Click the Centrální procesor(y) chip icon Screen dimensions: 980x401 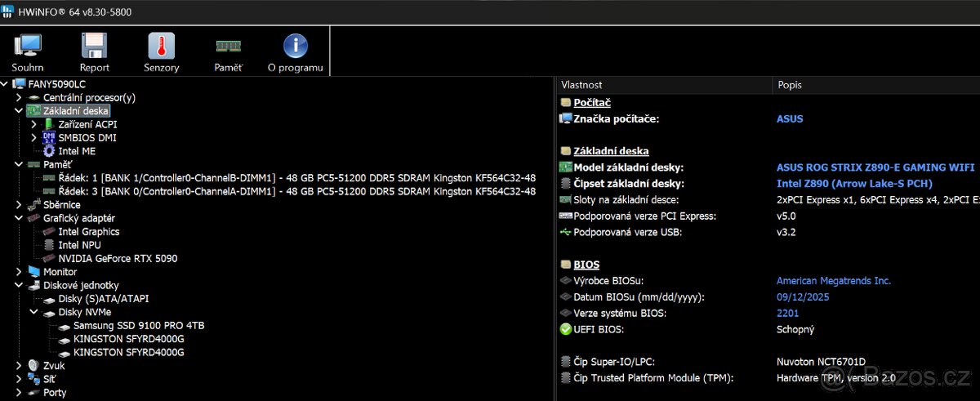click(x=33, y=97)
